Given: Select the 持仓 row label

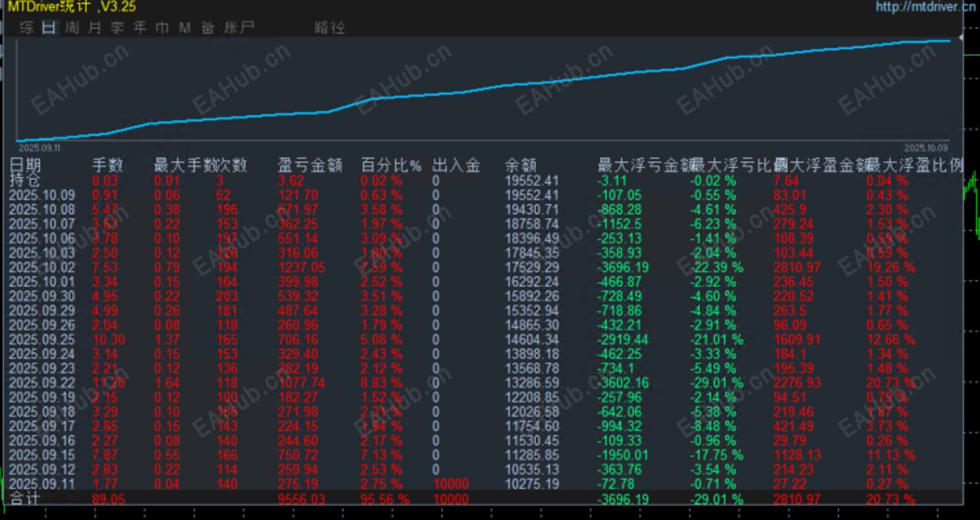Looking at the screenshot, I should (x=26, y=180).
